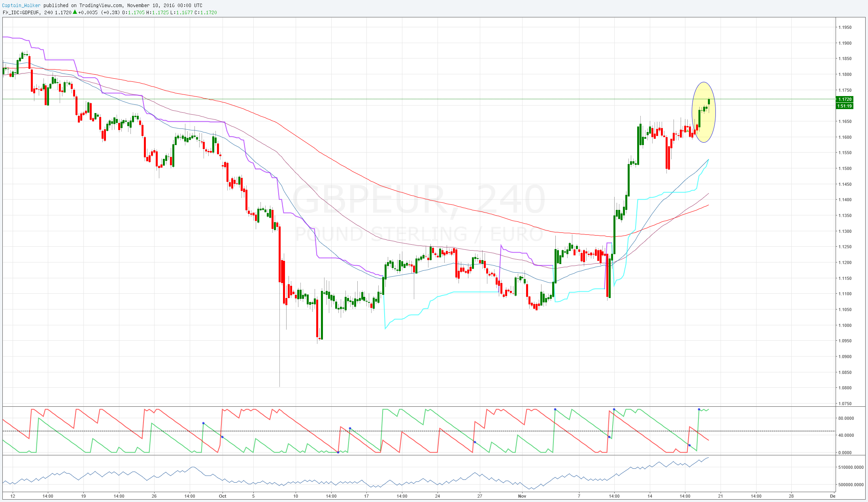Click the 1.1650 price axis label

coord(845,121)
